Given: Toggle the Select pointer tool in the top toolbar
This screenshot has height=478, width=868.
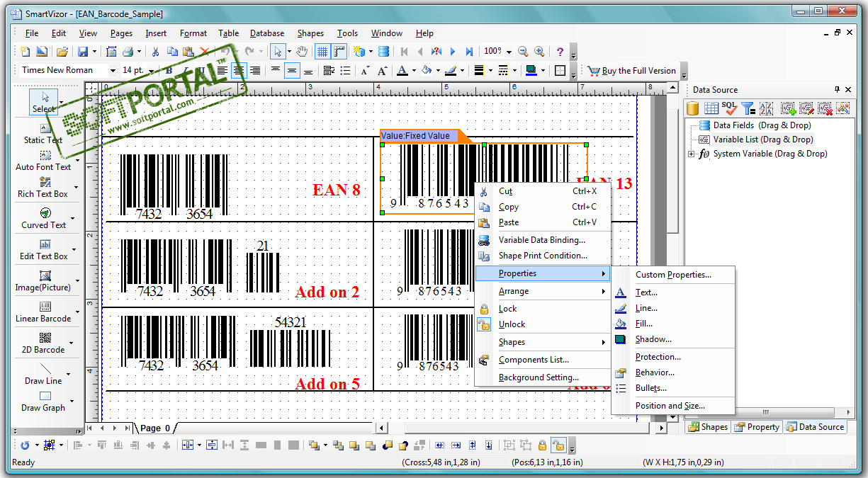Looking at the screenshot, I should click(278, 52).
